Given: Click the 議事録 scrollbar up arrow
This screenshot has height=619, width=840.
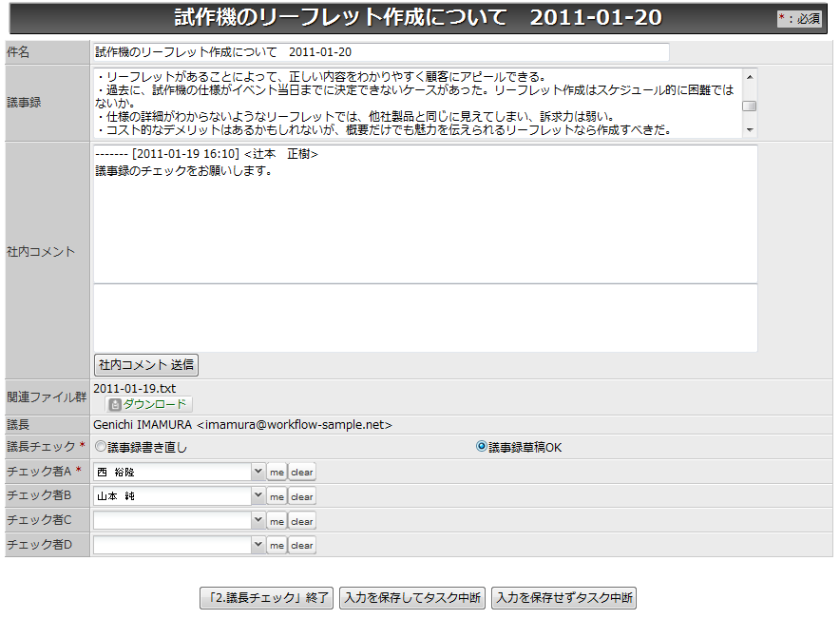Looking at the screenshot, I should point(750,77).
